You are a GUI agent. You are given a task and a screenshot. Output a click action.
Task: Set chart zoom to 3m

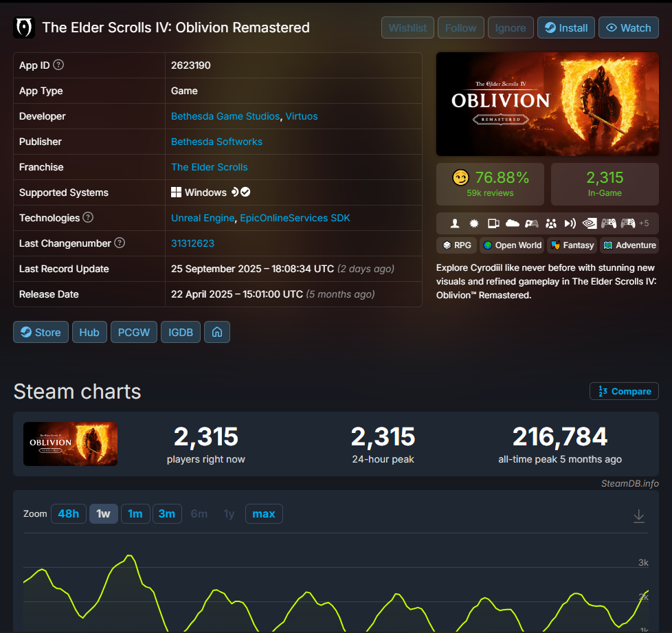pos(167,514)
